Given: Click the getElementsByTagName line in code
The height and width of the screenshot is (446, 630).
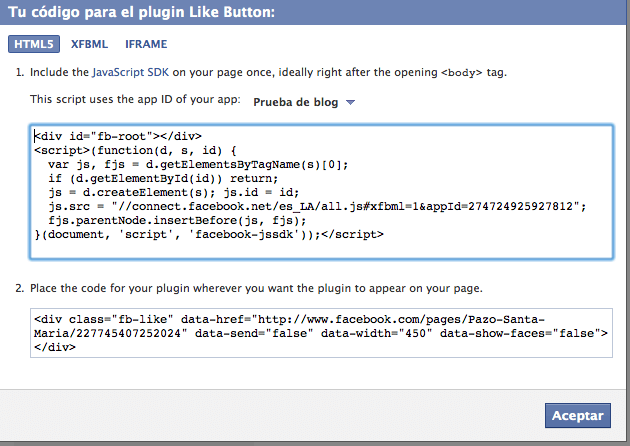Looking at the screenshot, I should [x=198, y=164].
